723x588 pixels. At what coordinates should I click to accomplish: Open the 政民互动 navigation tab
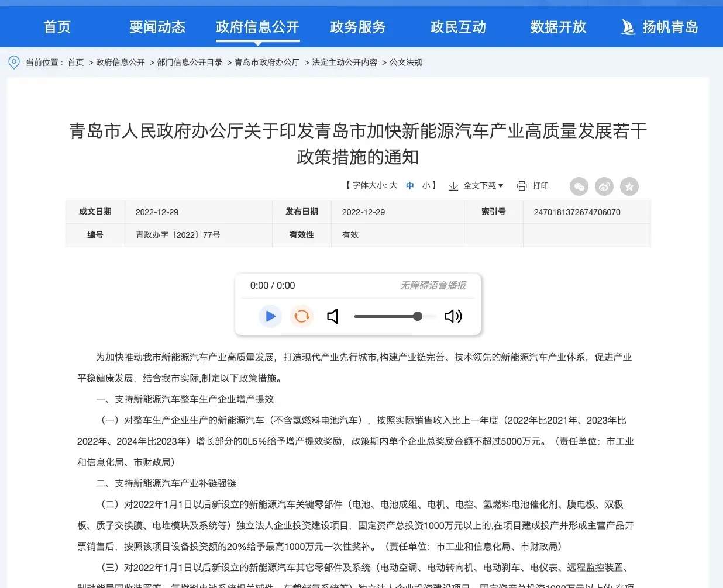pyautogui.click(x=458, y=27)
